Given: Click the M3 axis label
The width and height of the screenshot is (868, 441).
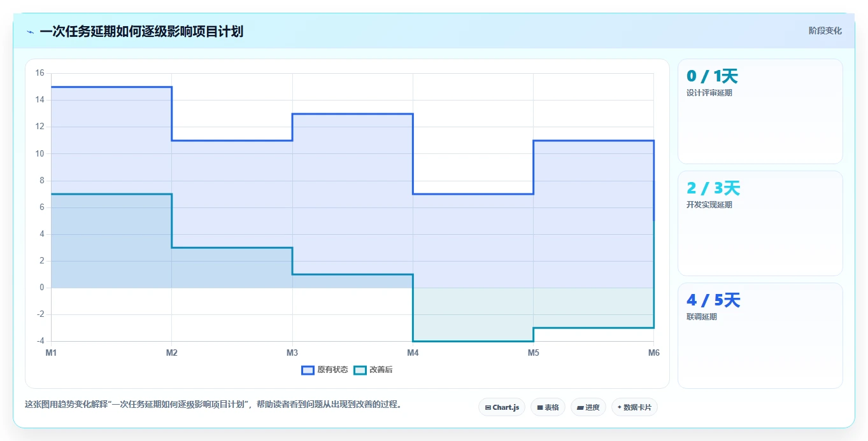Looking at the screenshot, I should point(292,353).
